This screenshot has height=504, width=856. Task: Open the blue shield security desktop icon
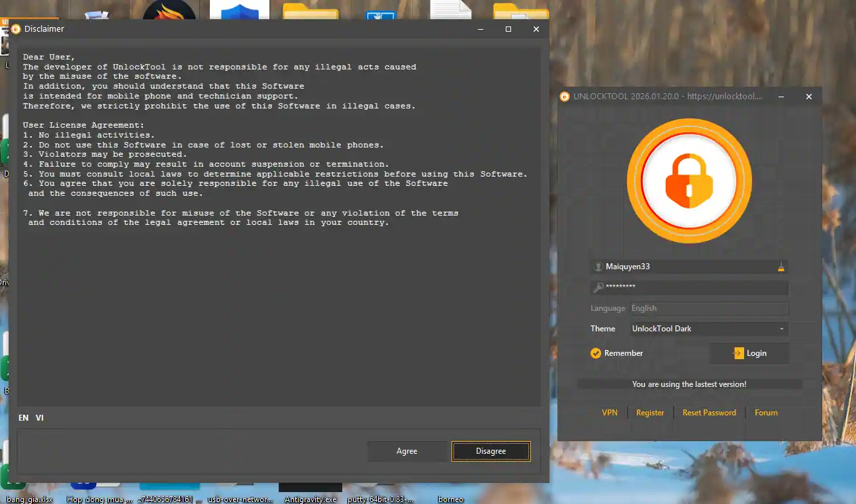(x=239, y=10)
